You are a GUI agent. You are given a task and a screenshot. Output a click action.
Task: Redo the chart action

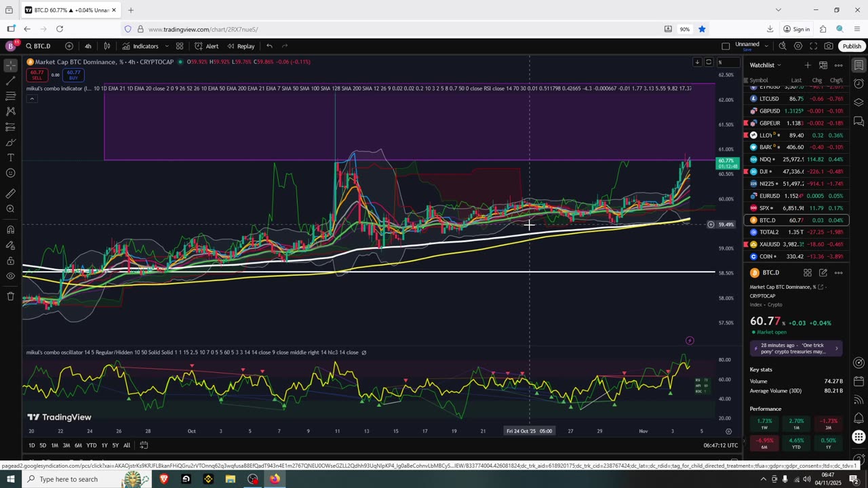[285, 46]
